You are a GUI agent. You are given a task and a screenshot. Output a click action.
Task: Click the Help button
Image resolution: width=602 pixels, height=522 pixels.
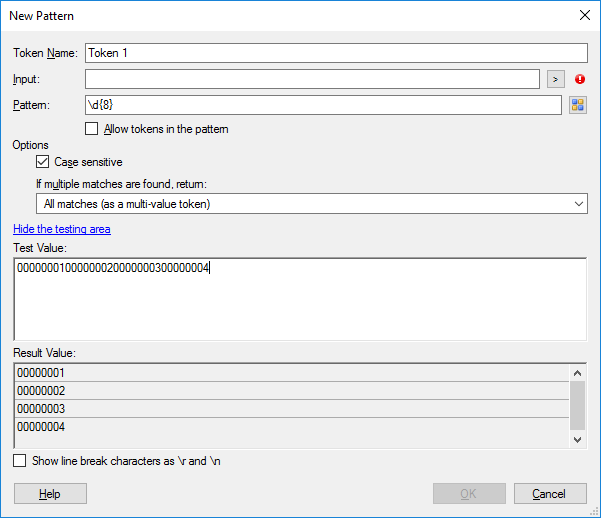click(50, 494)
